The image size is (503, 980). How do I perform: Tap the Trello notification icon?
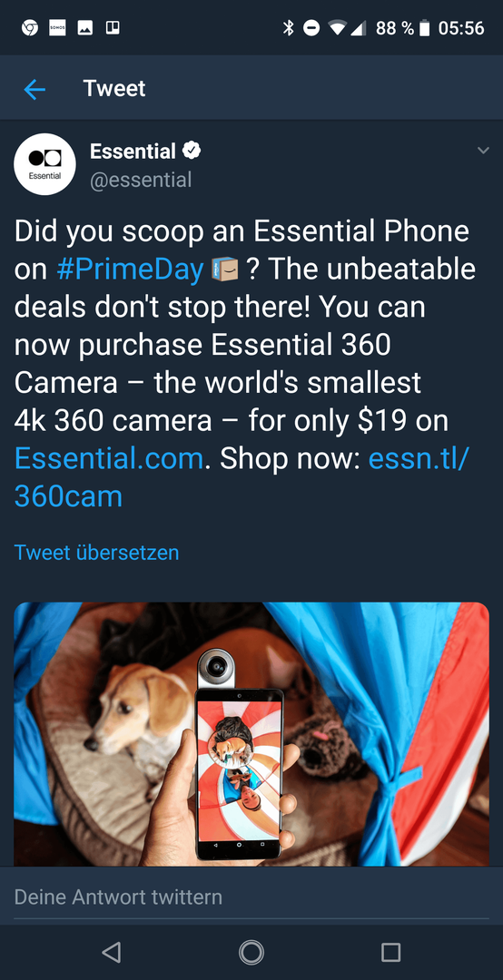click(x=113, y=28)
